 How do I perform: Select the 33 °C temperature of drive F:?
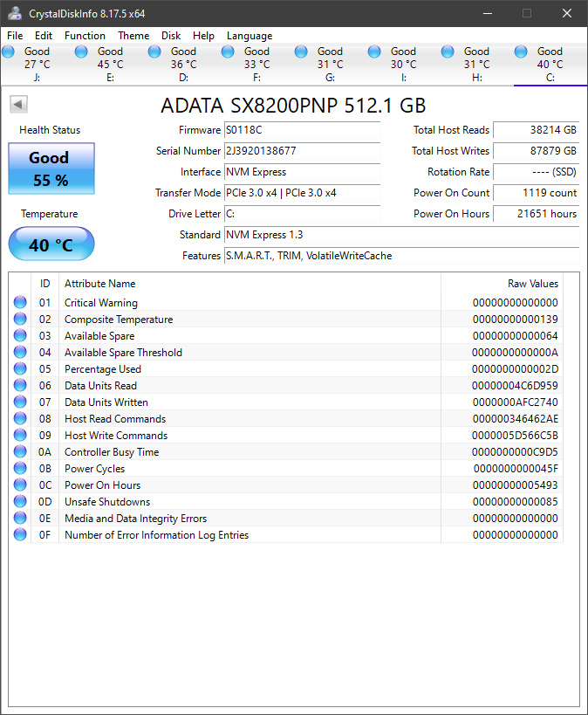tap(257, 65)
